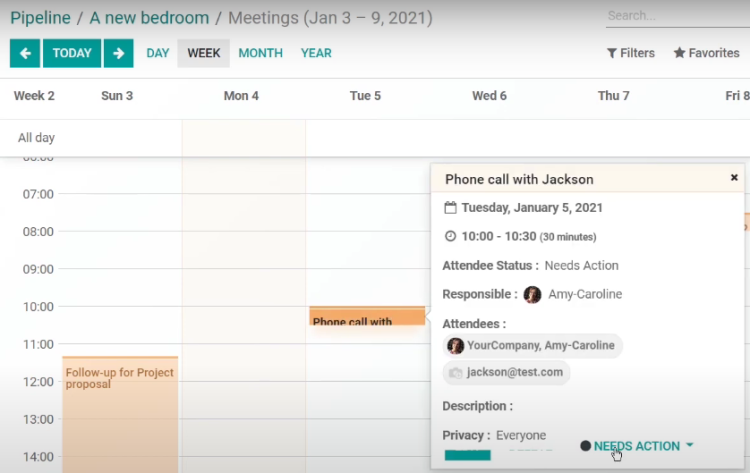Click Amy-Caroline responsible avatar
The width and height of the screenshot is (750, 473).
pos(533,294)
